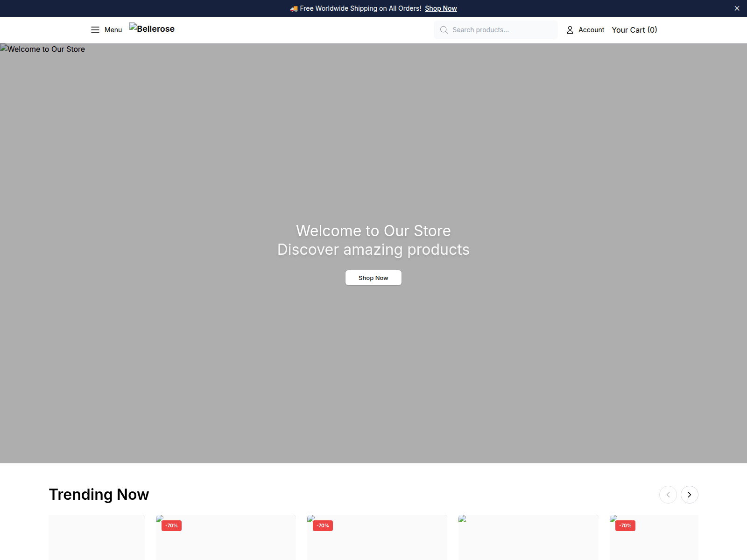Click the delivery truck emoji in banner

tap(294, 8)
